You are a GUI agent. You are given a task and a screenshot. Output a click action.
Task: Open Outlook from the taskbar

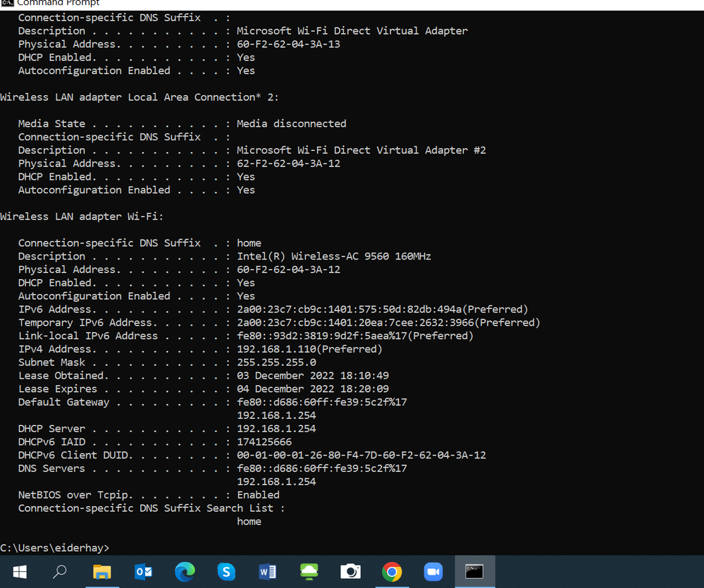(x=144, y=571)
